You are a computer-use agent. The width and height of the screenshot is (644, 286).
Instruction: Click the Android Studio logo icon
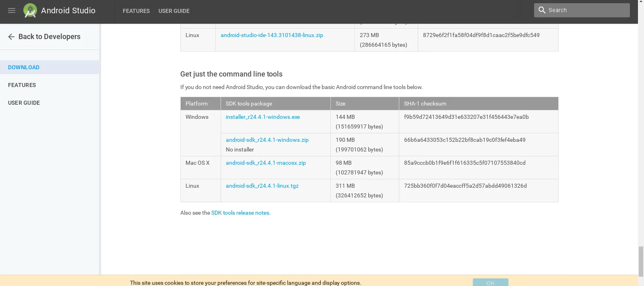click(30, 10)
